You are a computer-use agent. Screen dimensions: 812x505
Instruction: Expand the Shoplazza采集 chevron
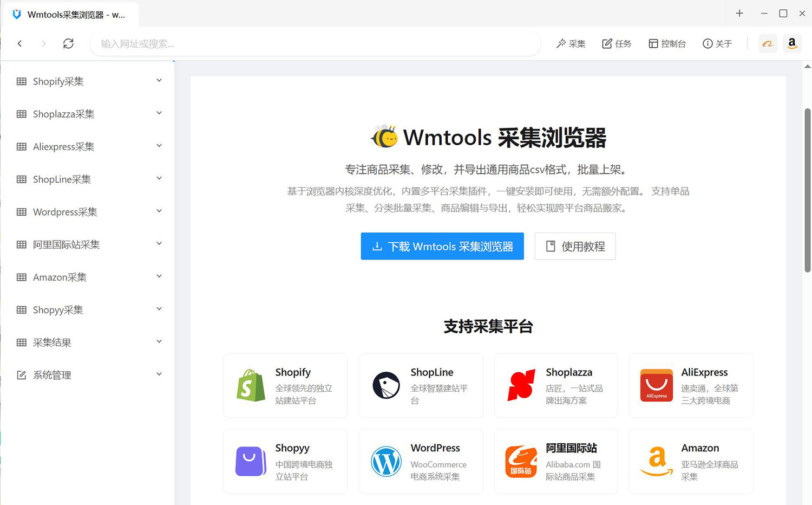coord(159,113)
